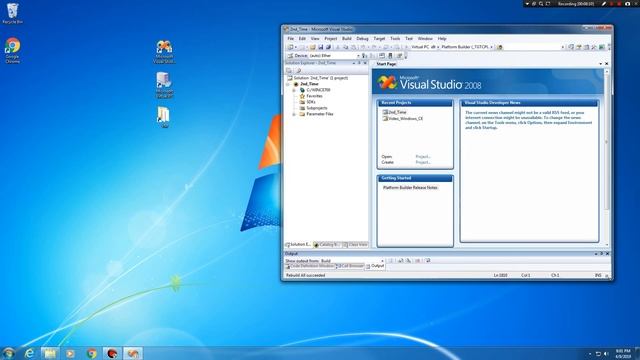Open the Target menu

click(379, 38)
